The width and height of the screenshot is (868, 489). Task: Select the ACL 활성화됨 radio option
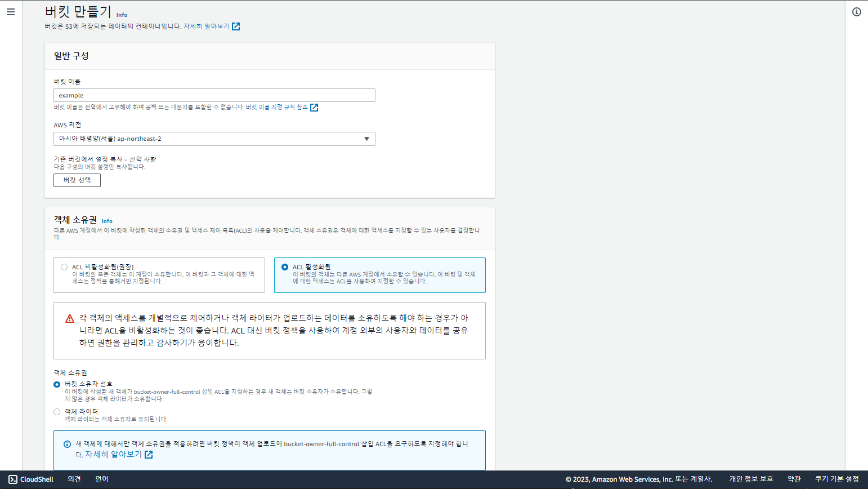pos(285,267)
